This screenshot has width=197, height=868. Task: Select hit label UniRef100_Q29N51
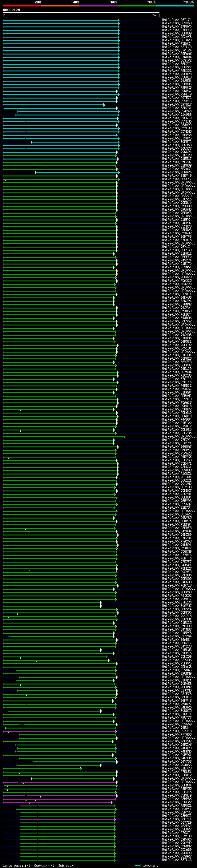[x=177, y=267]
